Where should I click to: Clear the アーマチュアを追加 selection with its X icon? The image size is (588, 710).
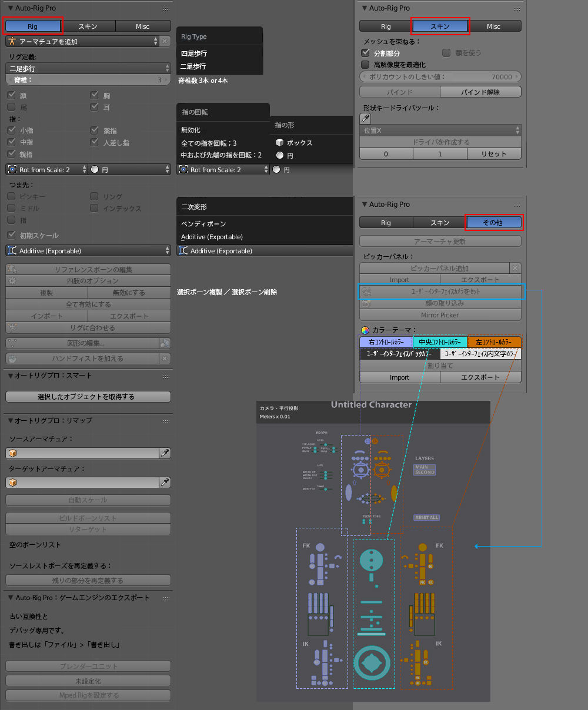165,41
